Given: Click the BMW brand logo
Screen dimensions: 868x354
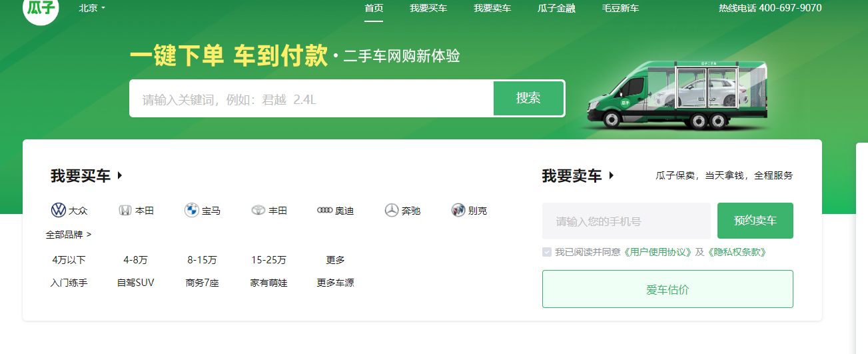Looking at the screenshot, I should pyautogui.click(x=192, y=211).
